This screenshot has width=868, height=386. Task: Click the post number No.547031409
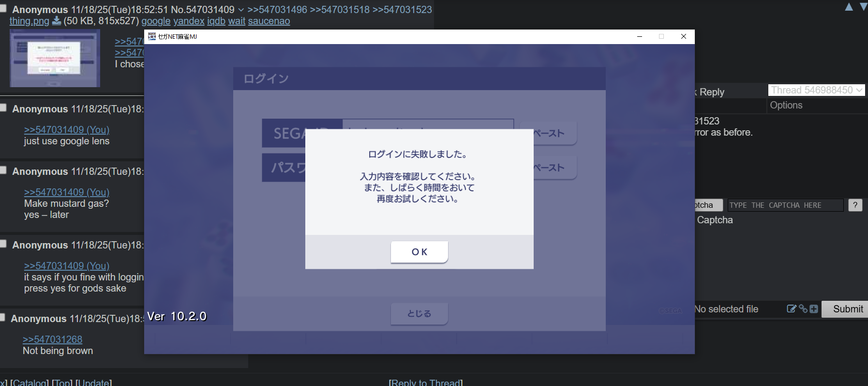pyautogui.click(x=203, y=10)
